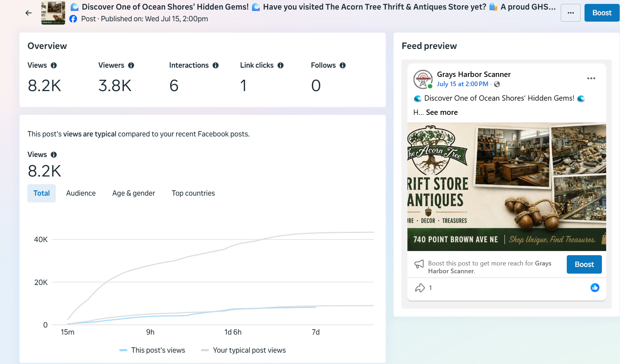
Task: Click the share arrow icon on post
Action: point(420,288)
